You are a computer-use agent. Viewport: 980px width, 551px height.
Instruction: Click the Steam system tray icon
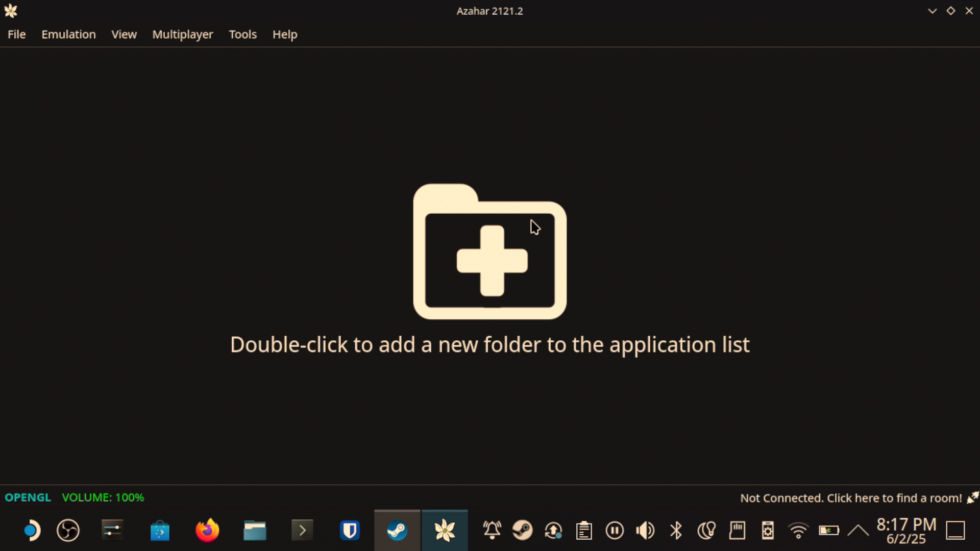pos(523,531)
